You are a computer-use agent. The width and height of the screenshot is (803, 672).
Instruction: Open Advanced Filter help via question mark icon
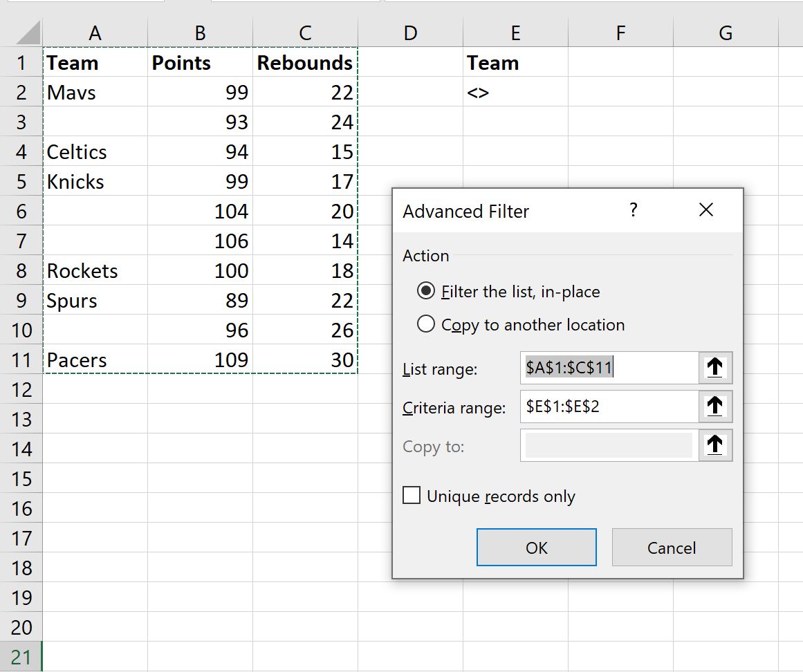(633, 210)
